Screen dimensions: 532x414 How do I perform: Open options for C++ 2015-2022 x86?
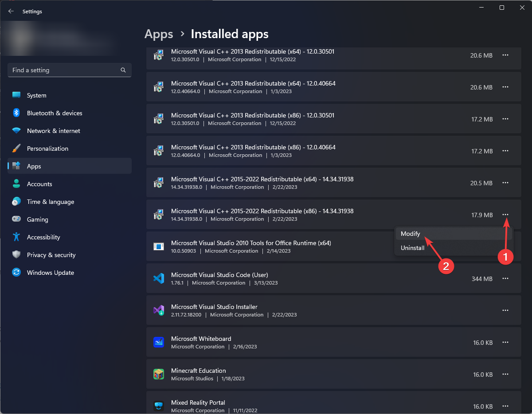pos(505,215)
